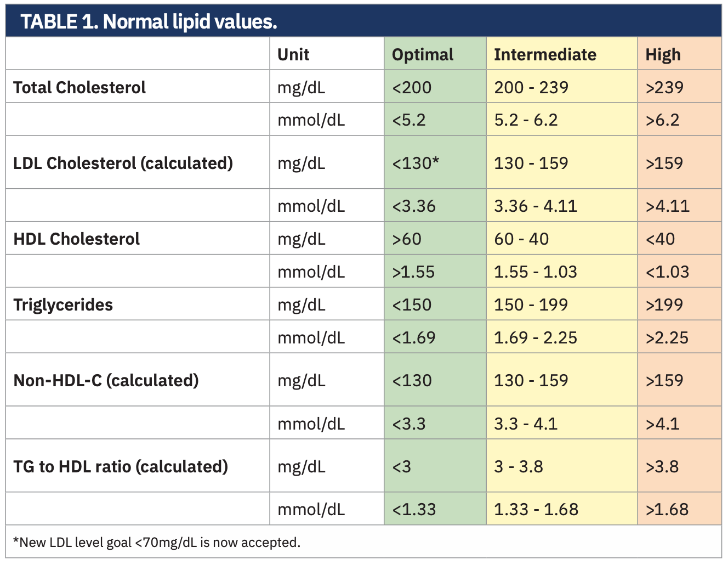Click the "150 - 199" triglycerides cell
This screenshot has height=564, width=728.
(x=531, y=304)
